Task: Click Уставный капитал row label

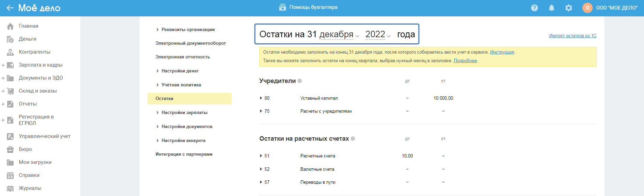Action: 319,98
